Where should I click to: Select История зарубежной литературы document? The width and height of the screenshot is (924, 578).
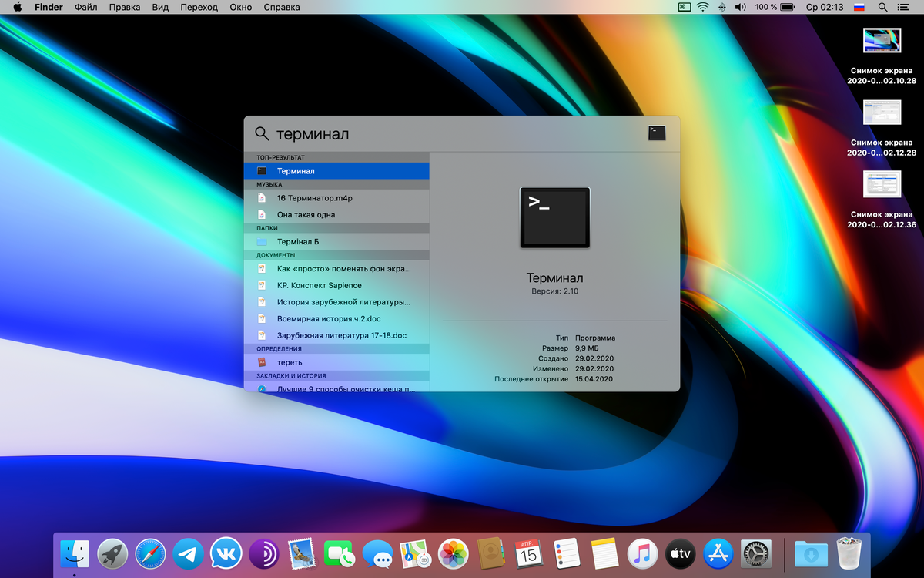pos(336,302)
